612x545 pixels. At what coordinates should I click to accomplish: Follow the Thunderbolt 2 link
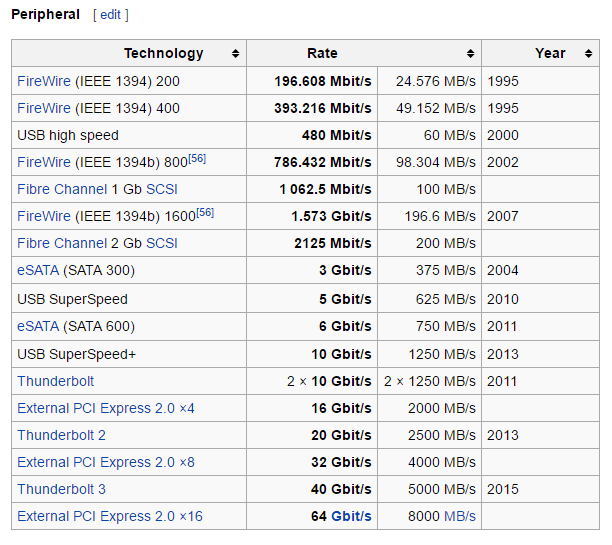[61, 435]
